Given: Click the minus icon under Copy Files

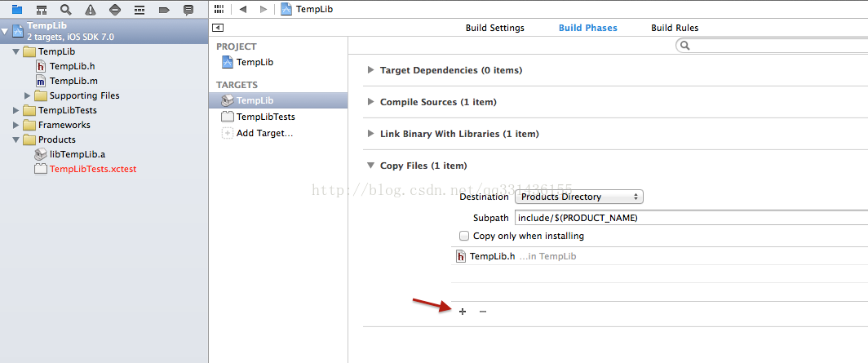Looking at the screenshot, I should pos(483,312).
